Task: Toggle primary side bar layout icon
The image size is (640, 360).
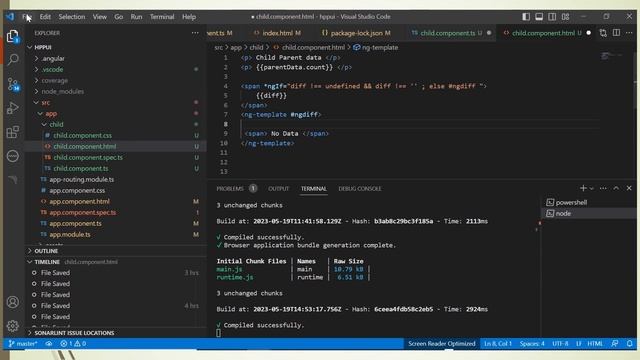Action: (x=526, y=17)
